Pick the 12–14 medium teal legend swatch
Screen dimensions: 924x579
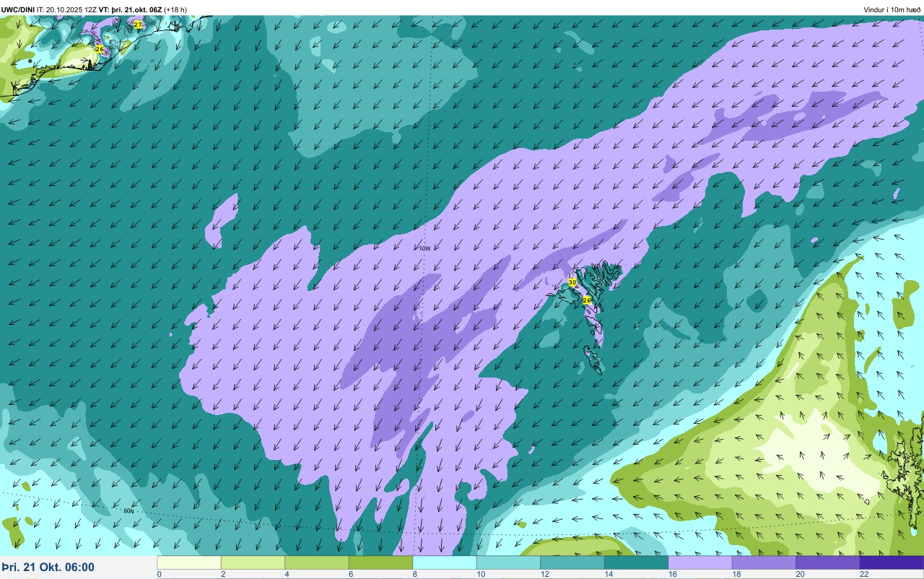pyautogui.click(x=572, y=562)
